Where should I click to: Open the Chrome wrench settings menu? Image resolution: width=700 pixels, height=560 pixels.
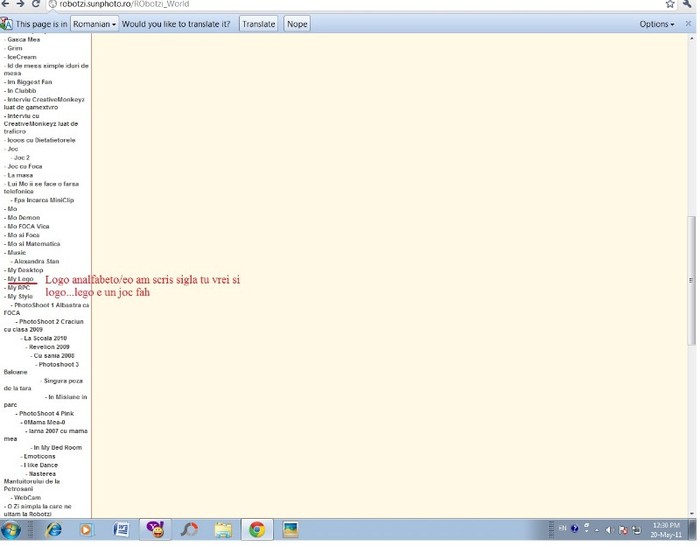click(689, 5)
